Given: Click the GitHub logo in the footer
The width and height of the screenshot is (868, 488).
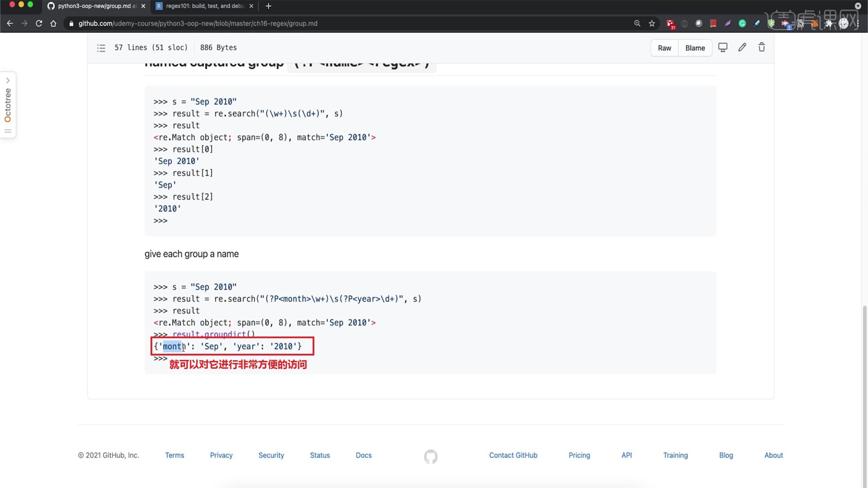Looking at the screenshot, I should click(x=431, y=456).
